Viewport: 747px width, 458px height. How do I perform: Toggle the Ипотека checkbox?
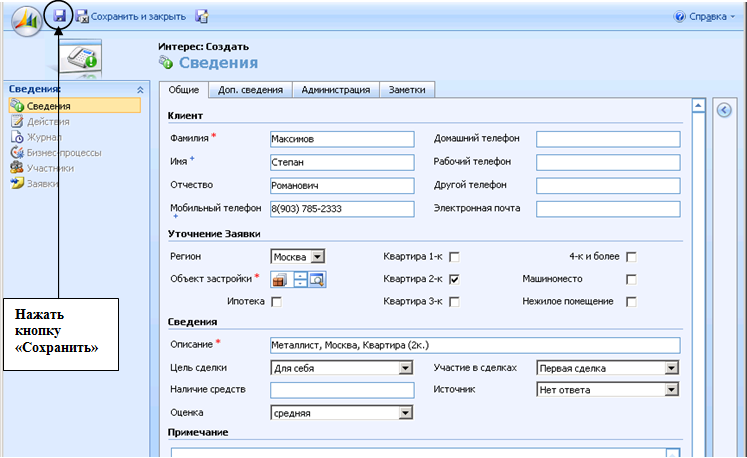(x=276, y=302)
